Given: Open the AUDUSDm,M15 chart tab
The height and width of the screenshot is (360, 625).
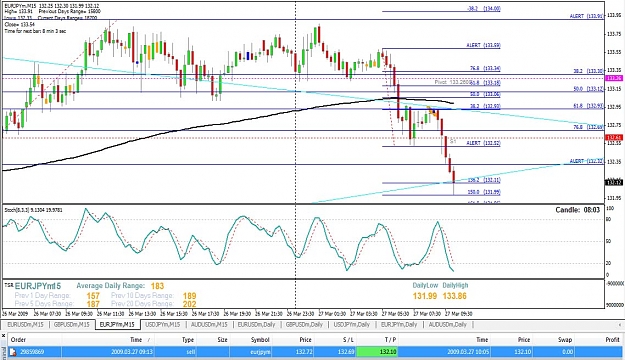Looking at the screenshot, I should pyautogui.click(x=209, y=325).
